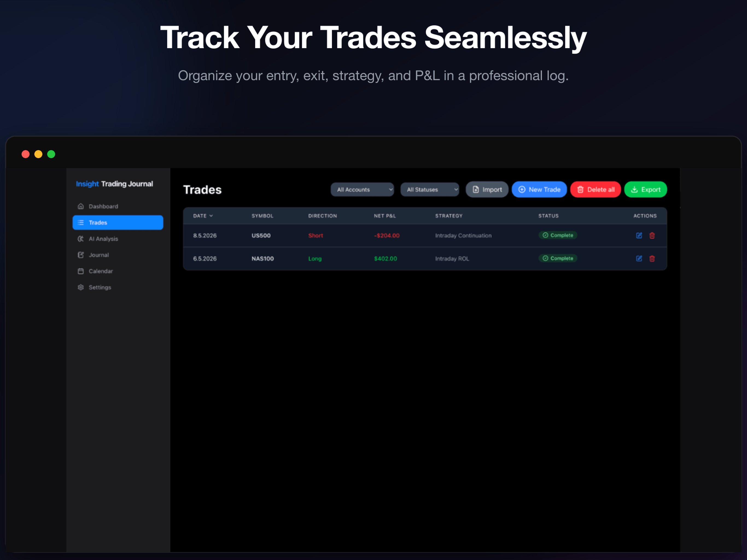Screen dimensions: 747x560
Task: Select the Trades list icon in sidebar
Action: click(81, 223)
